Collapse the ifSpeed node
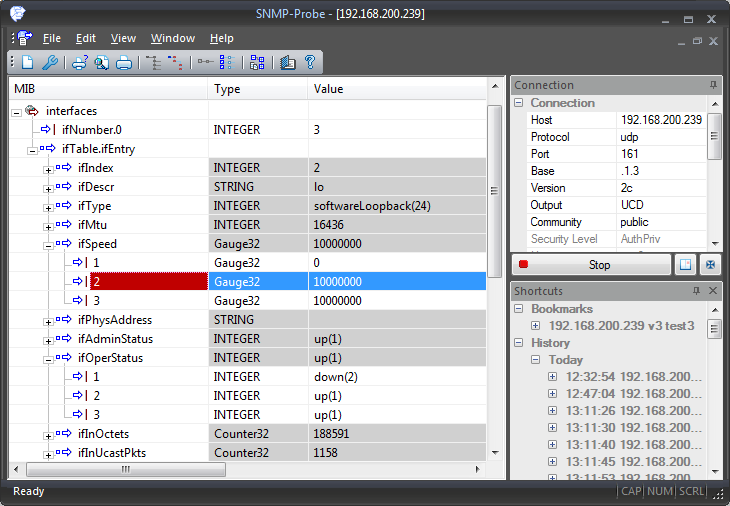 pyautogui.click(x=48, y=246)
